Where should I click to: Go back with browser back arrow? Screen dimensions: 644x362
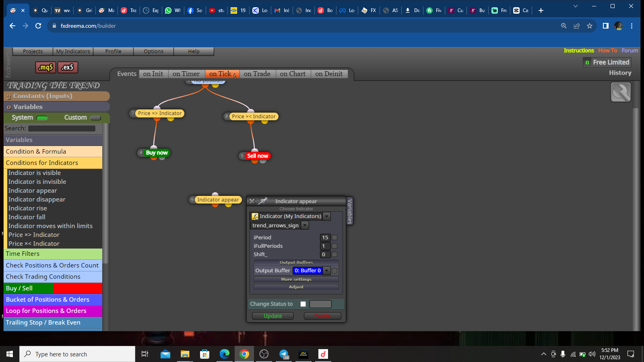coord(12,26)
